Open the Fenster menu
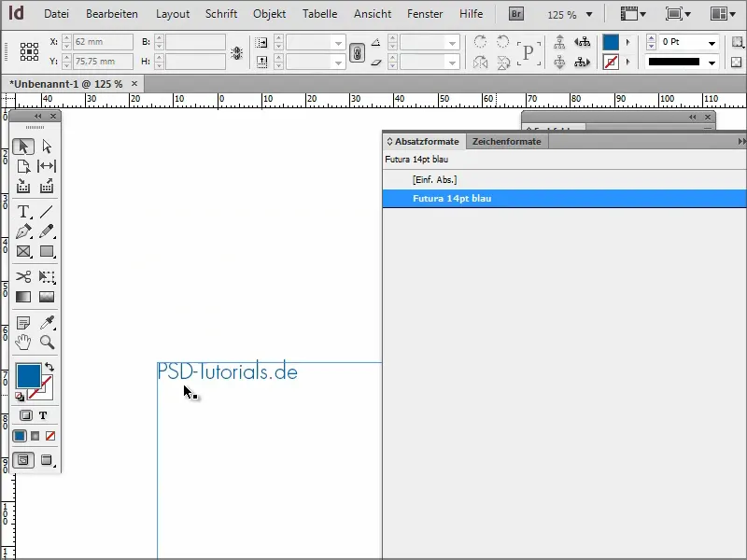 (x=425, y=14)
